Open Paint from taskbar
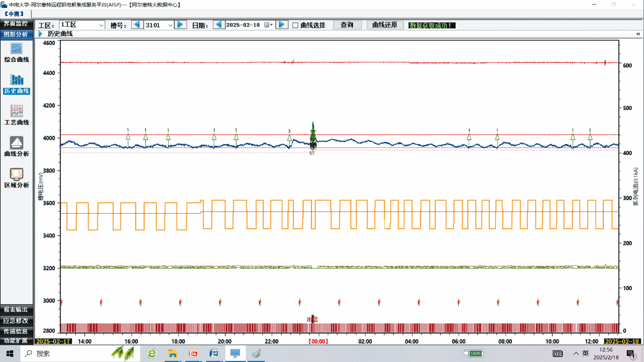Image resolution: width=644 pixels, height=362 pixels. coord(256,353)
